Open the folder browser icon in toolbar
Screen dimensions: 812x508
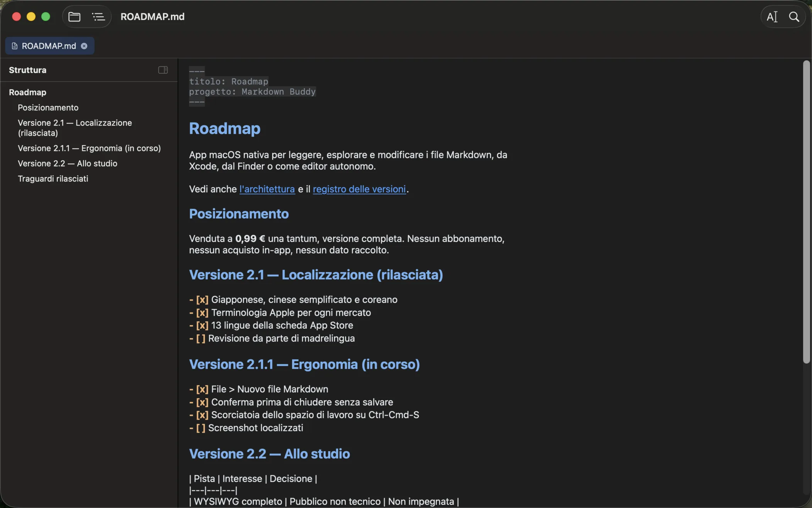(x=74, y=17)
